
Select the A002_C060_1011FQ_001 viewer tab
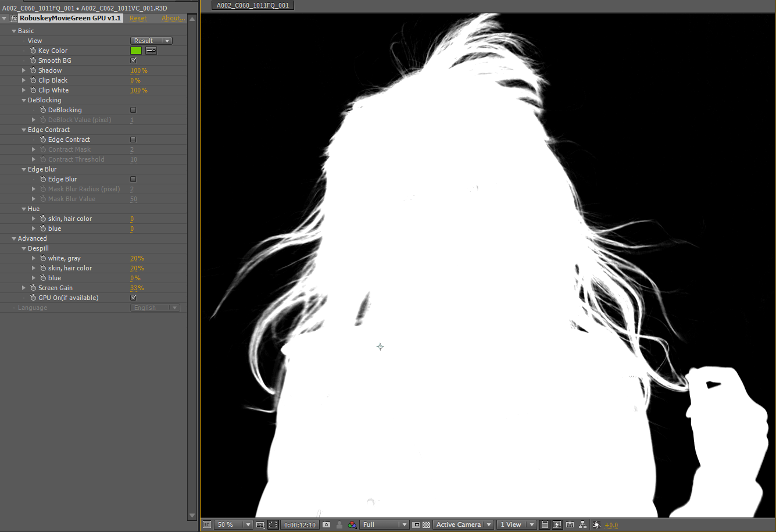[x=252, y=5]
